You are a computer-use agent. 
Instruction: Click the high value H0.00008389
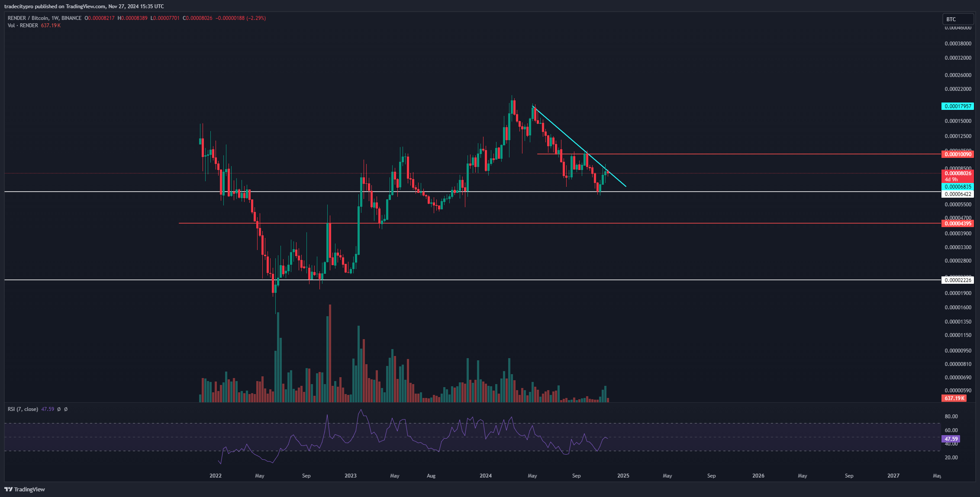(132, 18)
